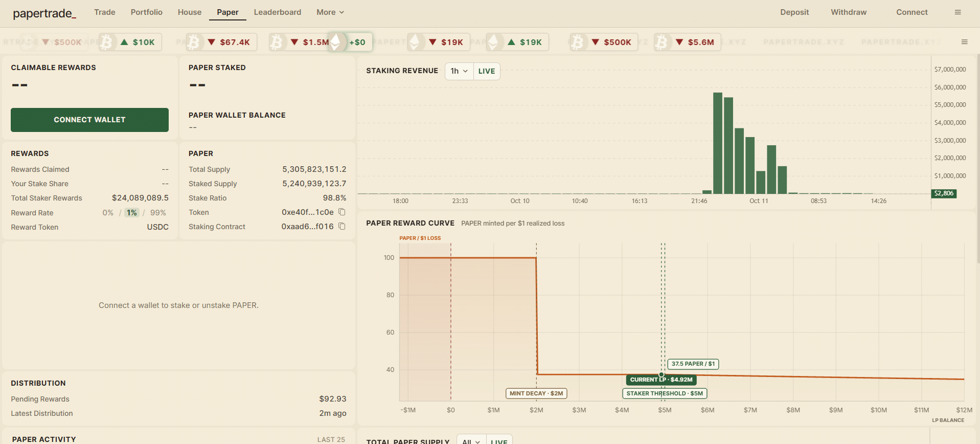980x444 pixels.
Task: Click the MINT DECAY $2M marker label
Action: click(x=536, y=393)
